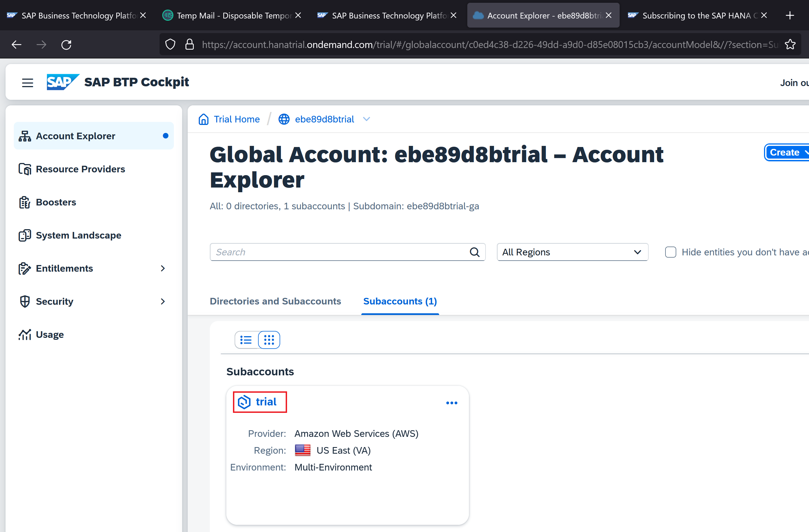This screenshot has width=809, height=532.
Task: Bookmark page with star icon
Action: (790, 44)
